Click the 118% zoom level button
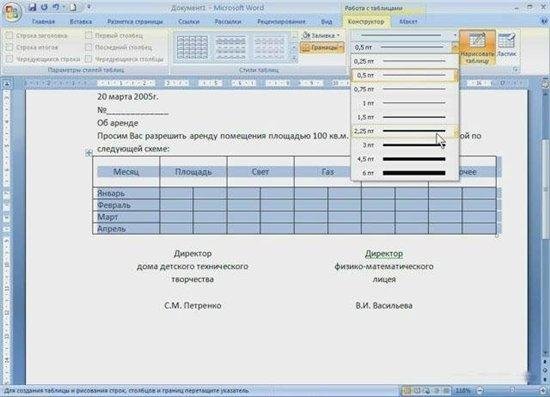The image size is (550, 397). click(463, 390)
